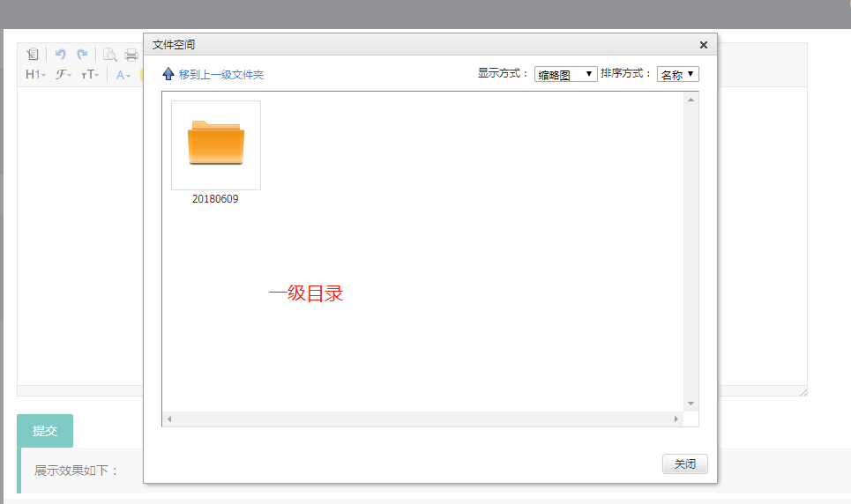
Task: Click the blue up-arrow icon in dialog
Action: click(x=168, y=74)
